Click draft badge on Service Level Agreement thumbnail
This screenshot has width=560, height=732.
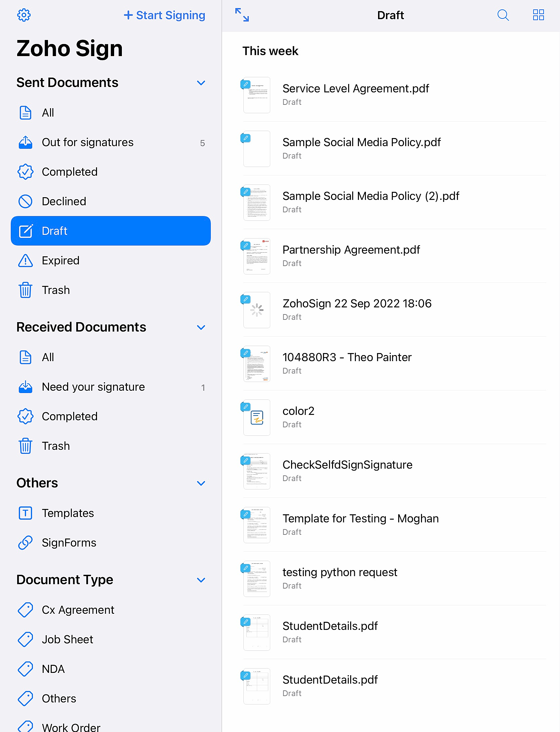click(246, 84)
